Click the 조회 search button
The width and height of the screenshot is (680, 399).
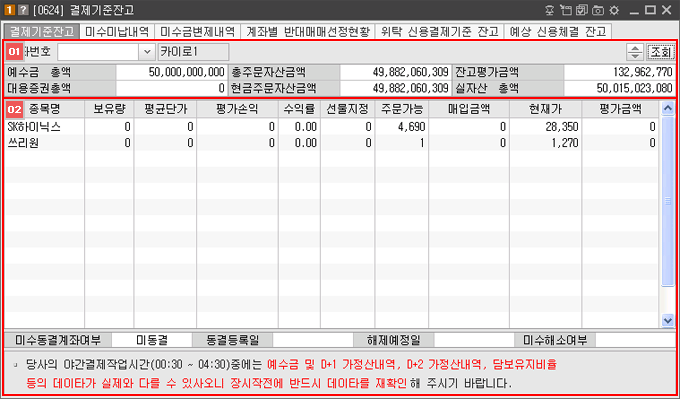click(x=660, y=52)
